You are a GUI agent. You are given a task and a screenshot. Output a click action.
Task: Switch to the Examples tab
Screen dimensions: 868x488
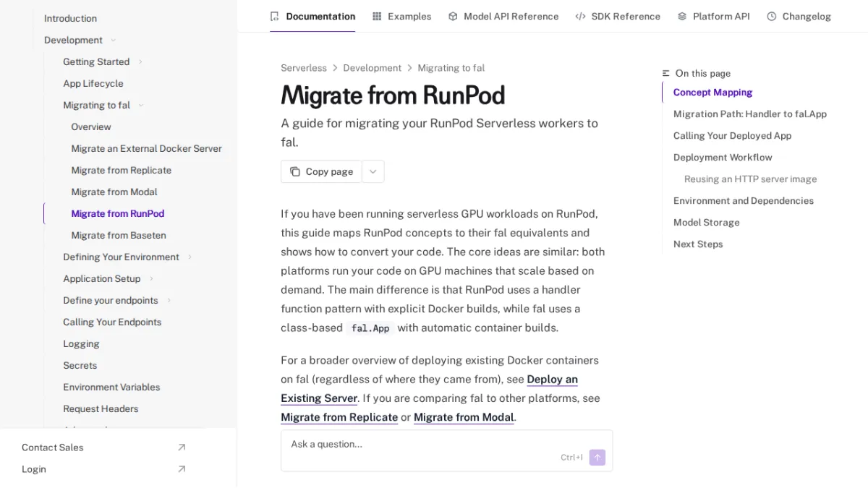point(401,16)
